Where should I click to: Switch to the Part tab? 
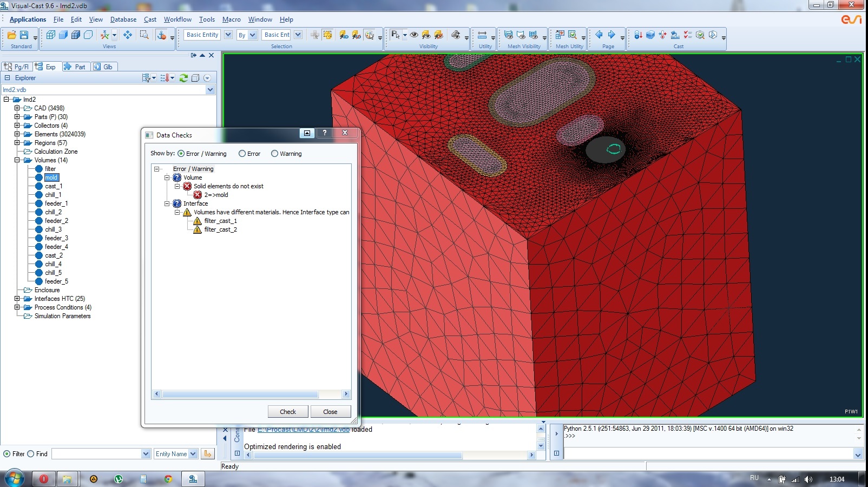point(75,67)
